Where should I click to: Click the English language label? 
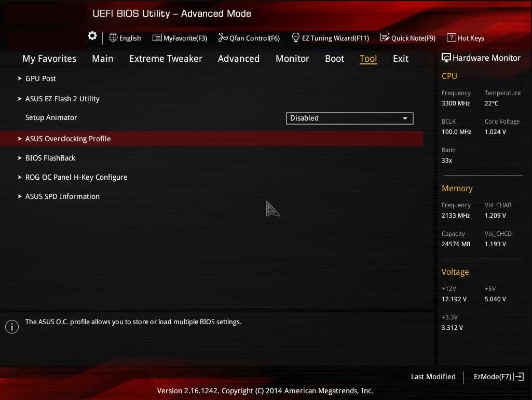click(x=130, y=38)
